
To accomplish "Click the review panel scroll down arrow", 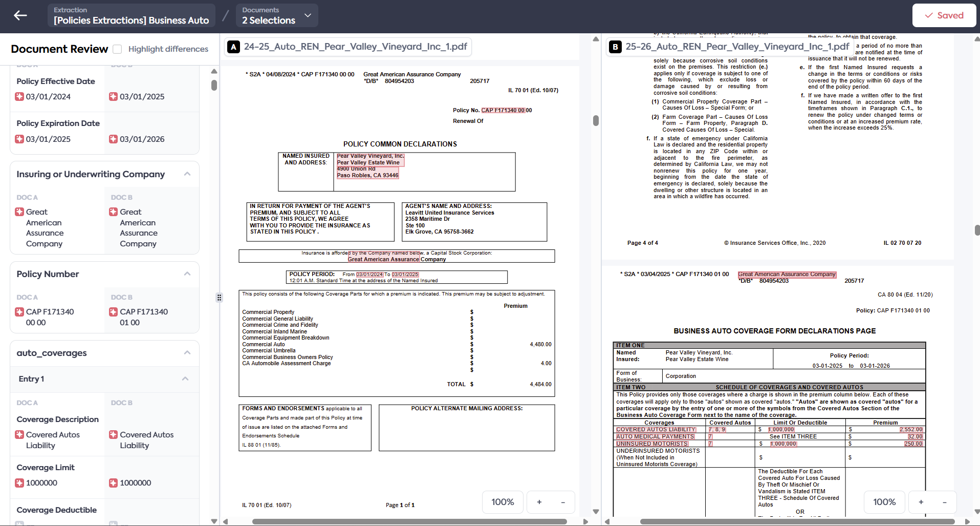I will click(x=214, y=521).
